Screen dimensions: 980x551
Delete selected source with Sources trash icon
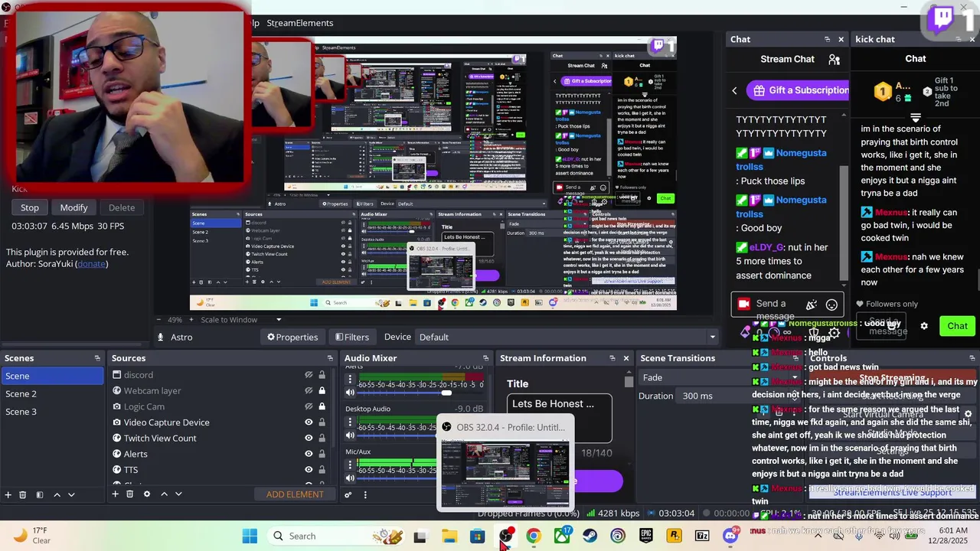[129, 494]
